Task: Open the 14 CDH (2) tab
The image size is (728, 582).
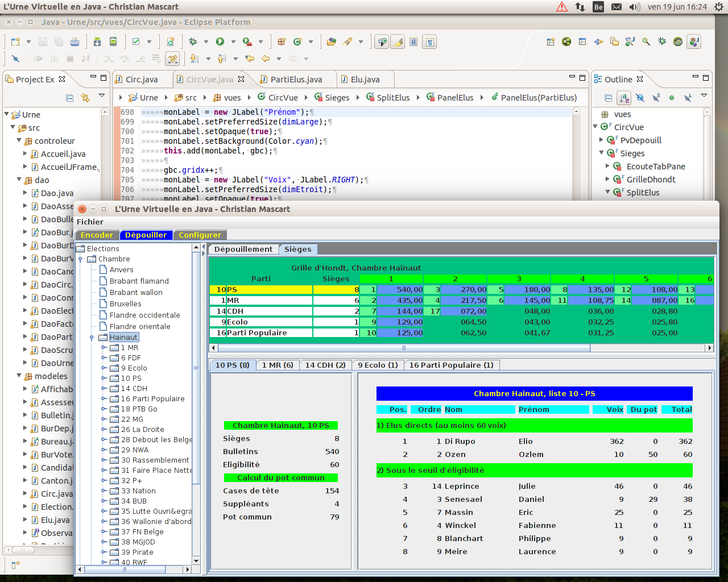Action: [325, 365]
